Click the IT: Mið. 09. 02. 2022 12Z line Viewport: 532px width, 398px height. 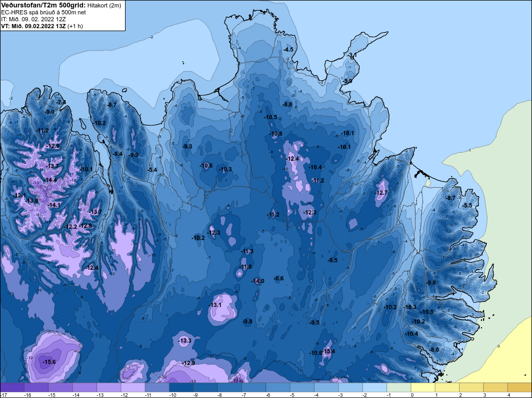pos(34,19)
